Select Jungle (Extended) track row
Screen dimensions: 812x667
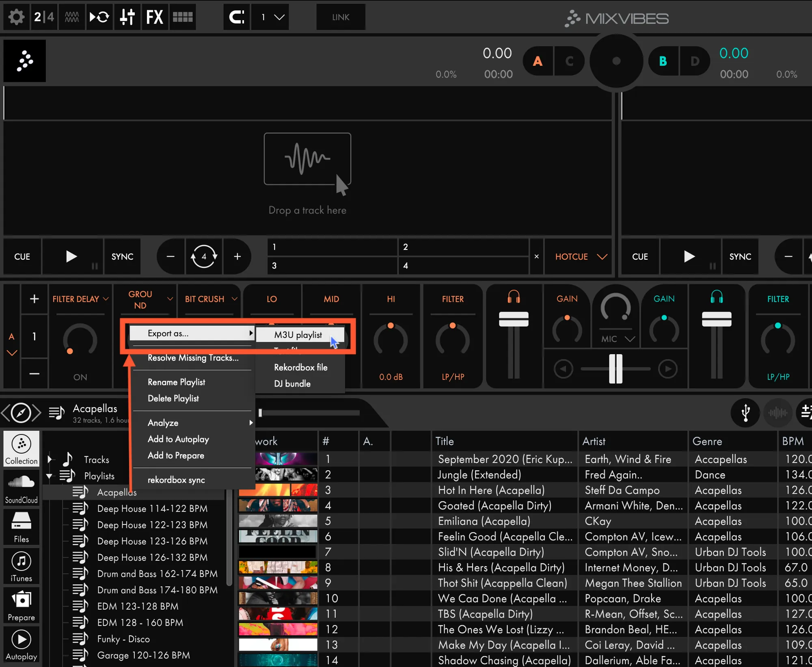coord(479,474)
